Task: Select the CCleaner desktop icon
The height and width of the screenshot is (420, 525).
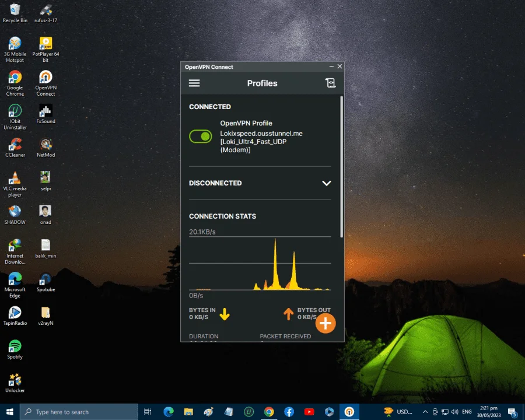Action: (15, 148)
